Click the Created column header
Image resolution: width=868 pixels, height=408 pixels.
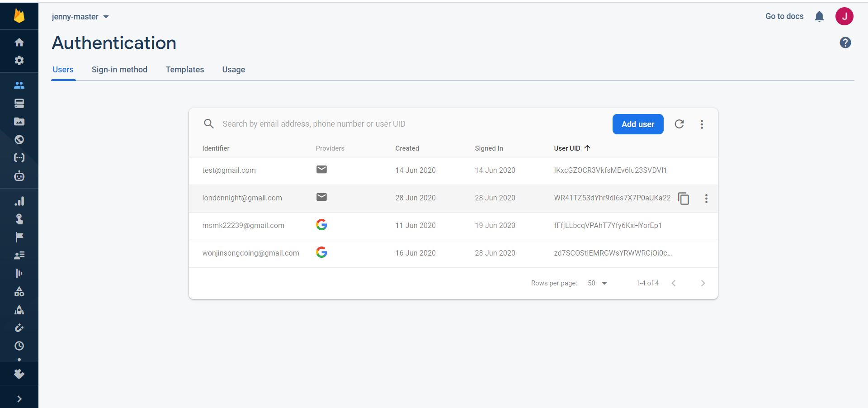pyautogui.click(x=407, y=148)
